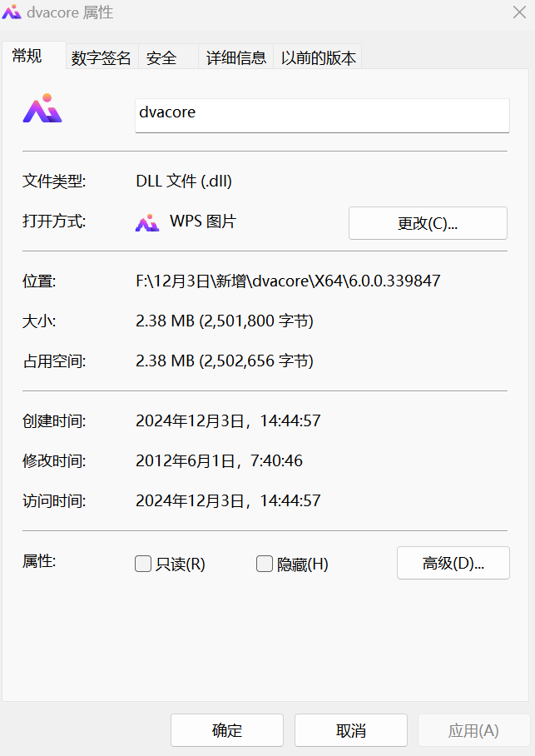Image resolution: width=535 pixels, height=756 pixels.
Task: Click the 更改(C)... button
Action: (428, 223)
